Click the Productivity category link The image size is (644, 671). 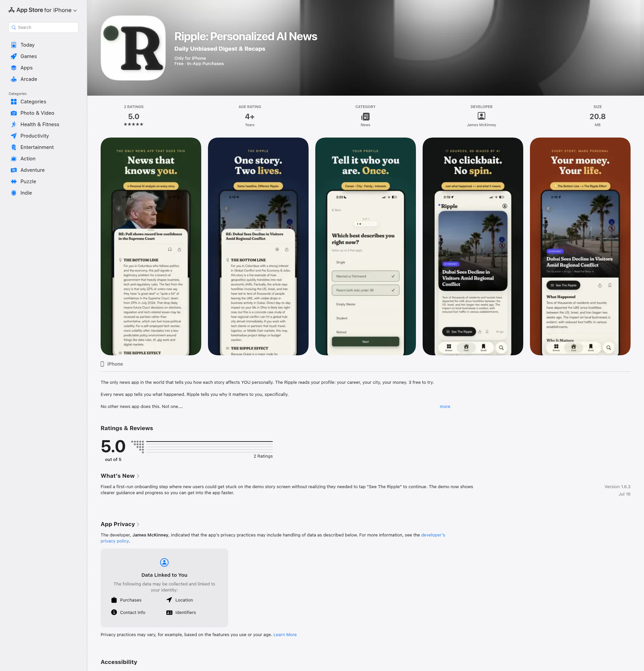coord(35,136)
